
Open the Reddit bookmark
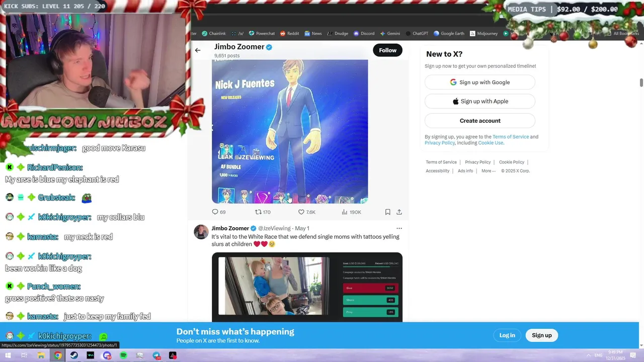coord(290,34)
